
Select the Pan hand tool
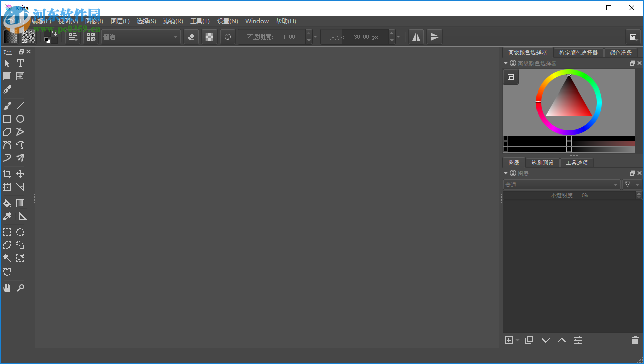click(7, 288)
